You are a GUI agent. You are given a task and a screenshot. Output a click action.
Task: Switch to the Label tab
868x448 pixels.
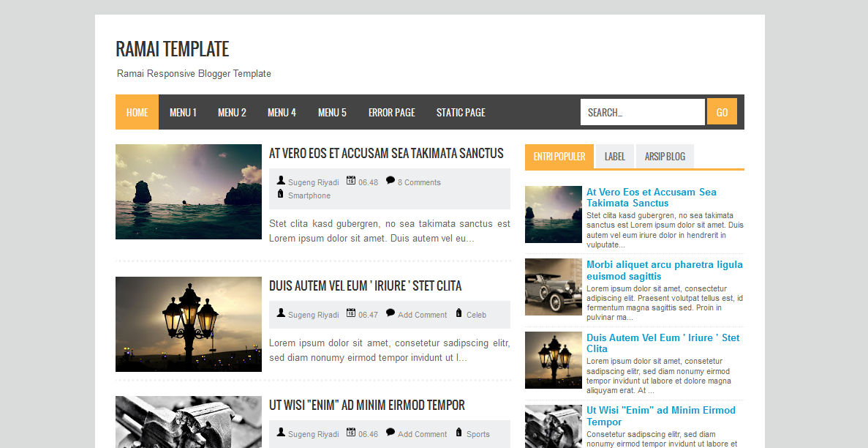(x=614, y=157)
